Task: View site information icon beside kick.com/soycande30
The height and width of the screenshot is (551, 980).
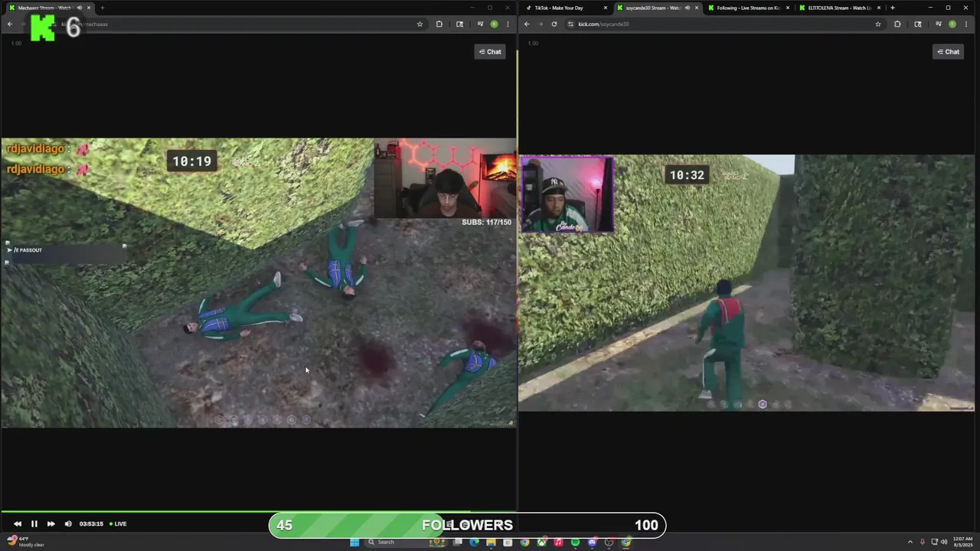Action: [x=570, y=24]
